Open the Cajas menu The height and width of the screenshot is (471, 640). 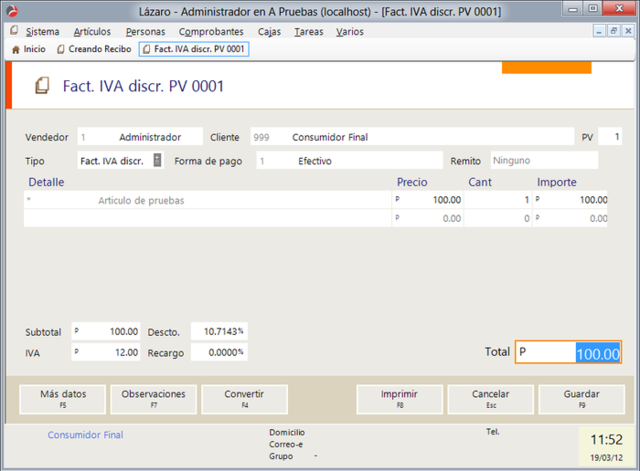269,31
